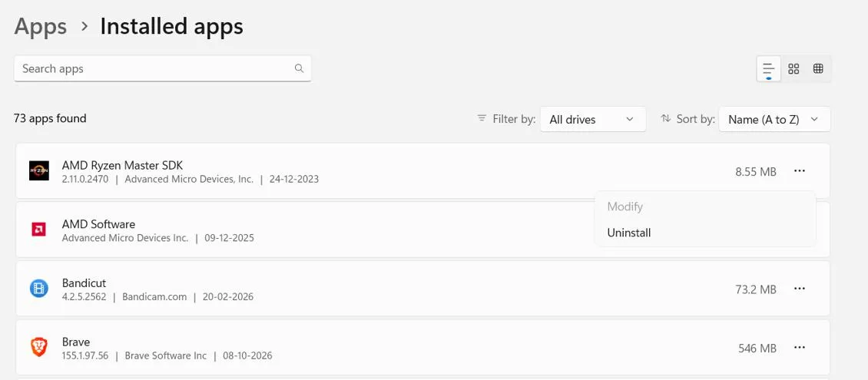868x380 pixels.
Task: Click the Bandicam.com publisher text
Action: point(154,297)
